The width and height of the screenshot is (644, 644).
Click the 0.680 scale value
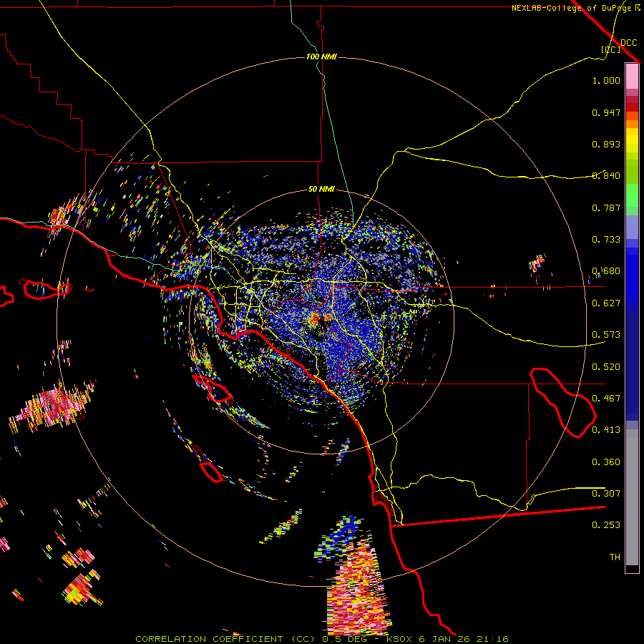[x=606, y=271]
